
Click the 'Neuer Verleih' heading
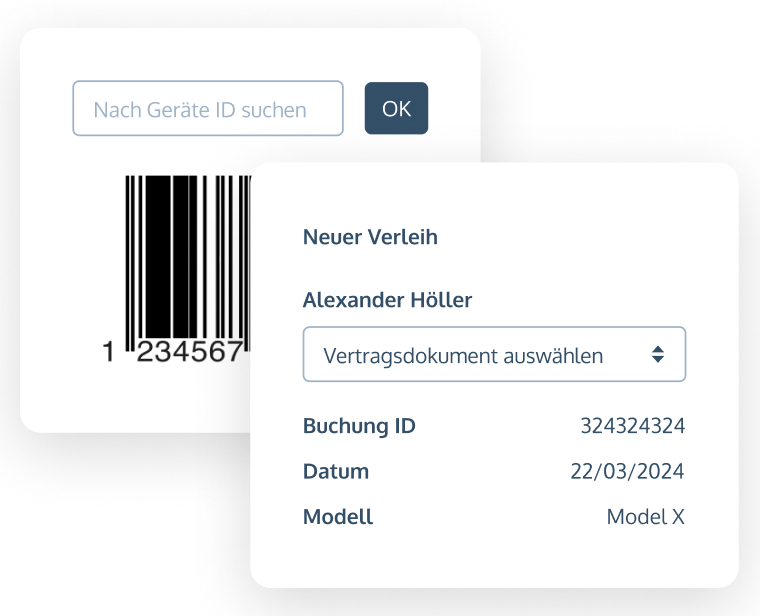tap(370, 238)
